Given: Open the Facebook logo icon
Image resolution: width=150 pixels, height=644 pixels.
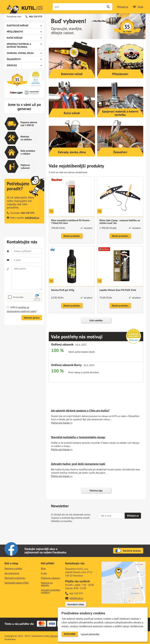Looking at the screenshot, I should [11, 549].
